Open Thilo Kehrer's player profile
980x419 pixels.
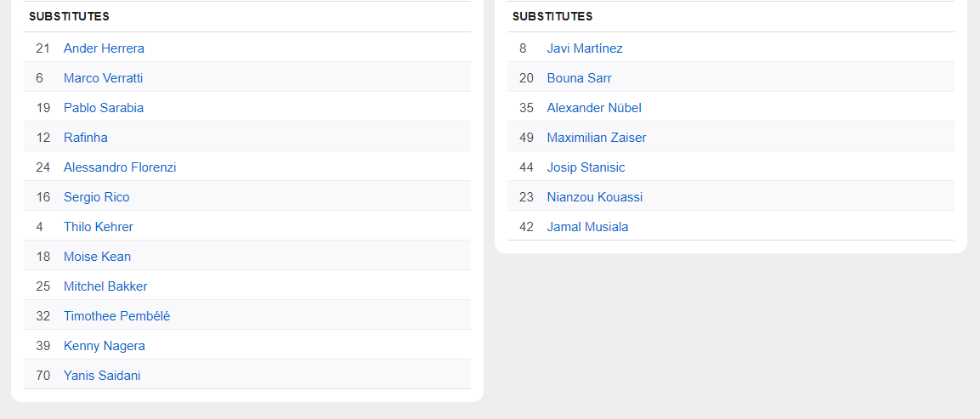[x=98, y=227]
